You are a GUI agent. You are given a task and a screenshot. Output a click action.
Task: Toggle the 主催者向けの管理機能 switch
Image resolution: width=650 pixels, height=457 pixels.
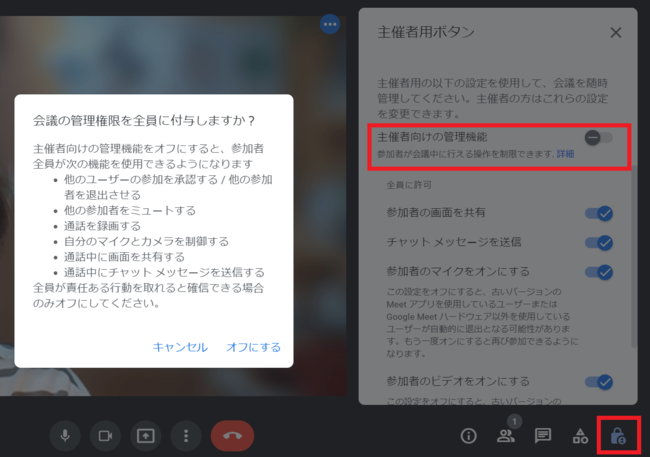click(598, 137)
